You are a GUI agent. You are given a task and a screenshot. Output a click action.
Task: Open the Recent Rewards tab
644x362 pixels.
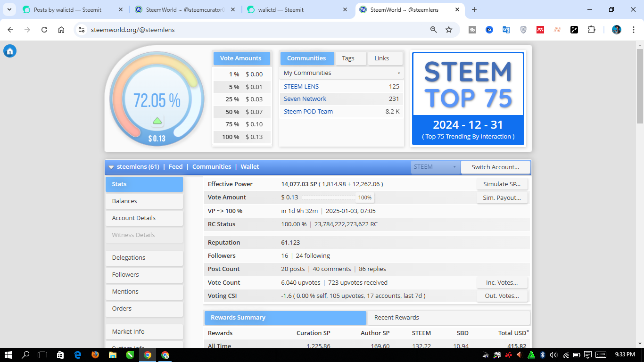[x=448, y=318]
